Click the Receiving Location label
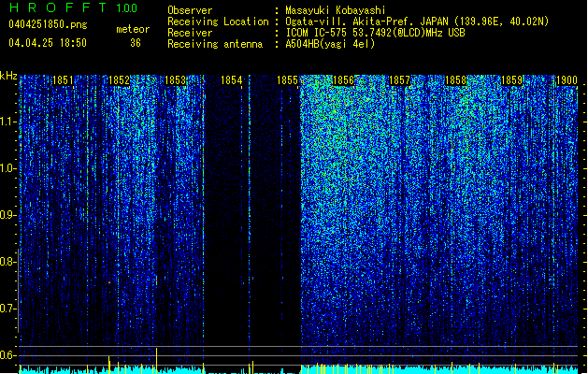This screenshot has height=374, width=588. pos(218,22)
